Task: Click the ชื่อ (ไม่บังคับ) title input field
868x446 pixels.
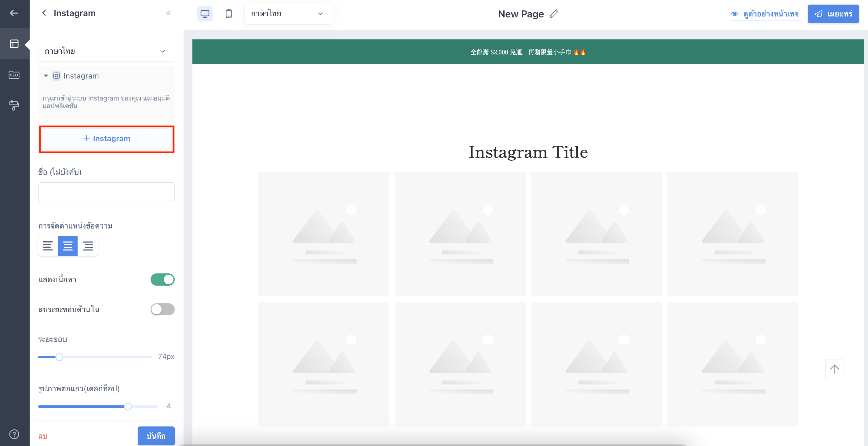Action: (x=107, y=192)
